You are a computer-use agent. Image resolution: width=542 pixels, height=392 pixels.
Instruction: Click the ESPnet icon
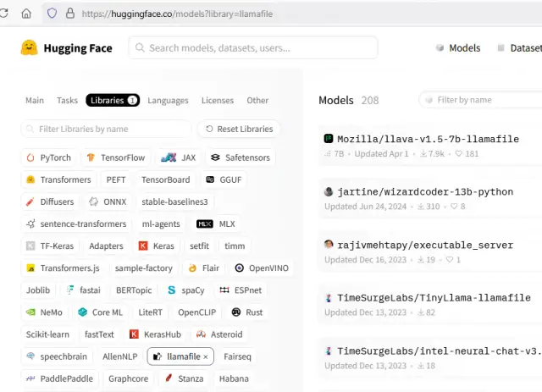click(224, 290)
